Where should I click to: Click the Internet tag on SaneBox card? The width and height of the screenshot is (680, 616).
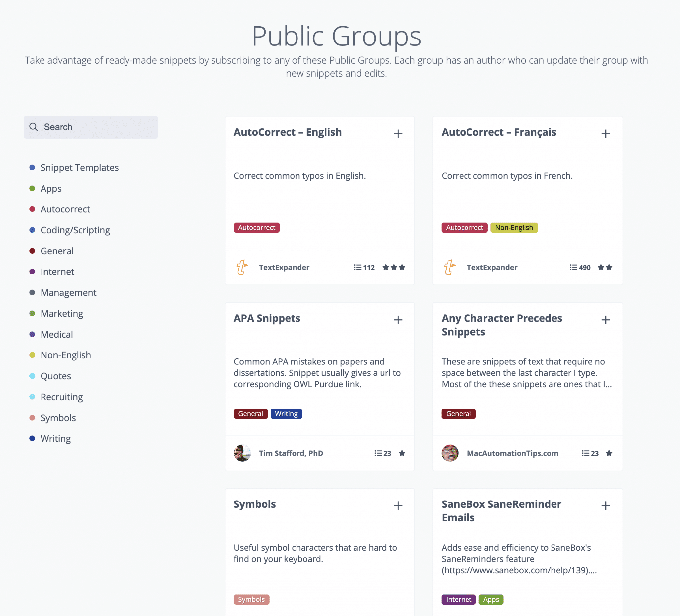[x=459, y=599]
